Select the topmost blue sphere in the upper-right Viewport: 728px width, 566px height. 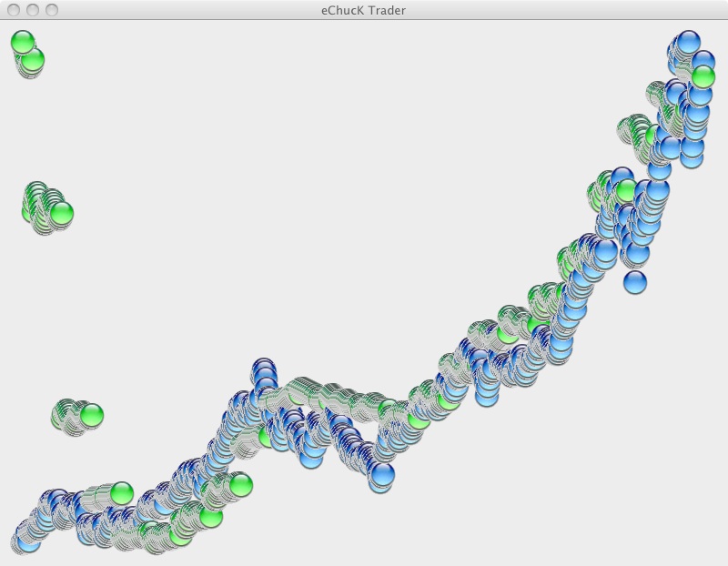point(689,42)
